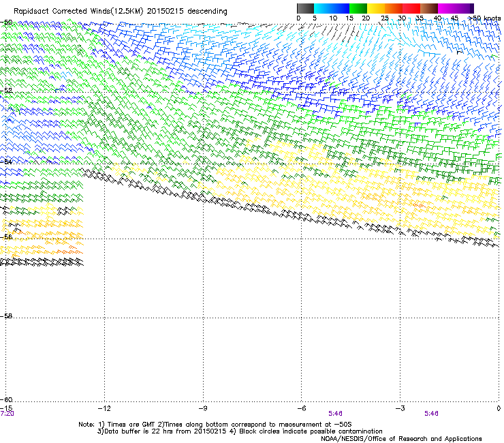Click the brown 35-40 knots color segment
The image size is (504, 443).
(x=429, y=8)
